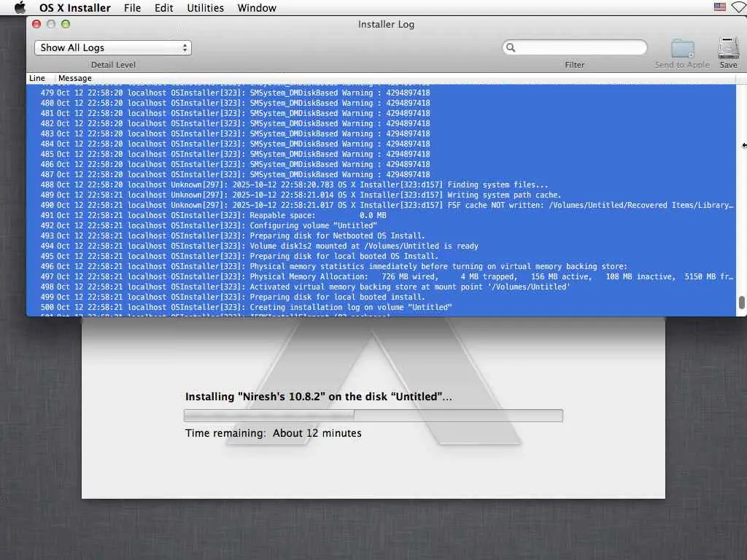Open the File menu
Screen dimensions: 747x560
pos(132,8)
